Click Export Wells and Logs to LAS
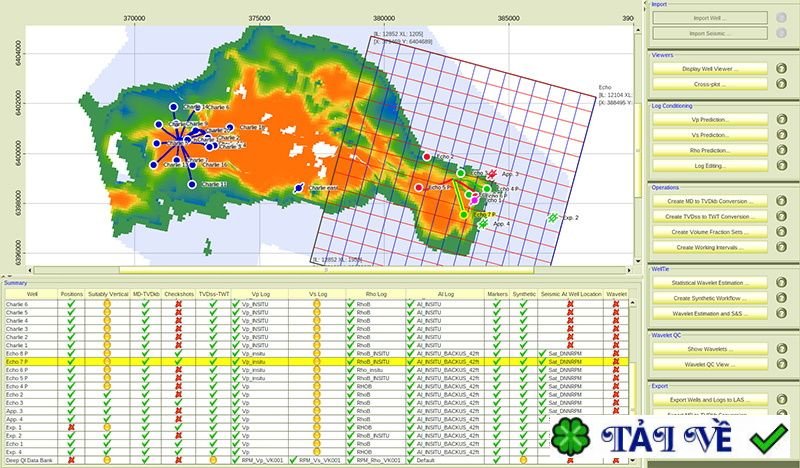 click(710, 400)
